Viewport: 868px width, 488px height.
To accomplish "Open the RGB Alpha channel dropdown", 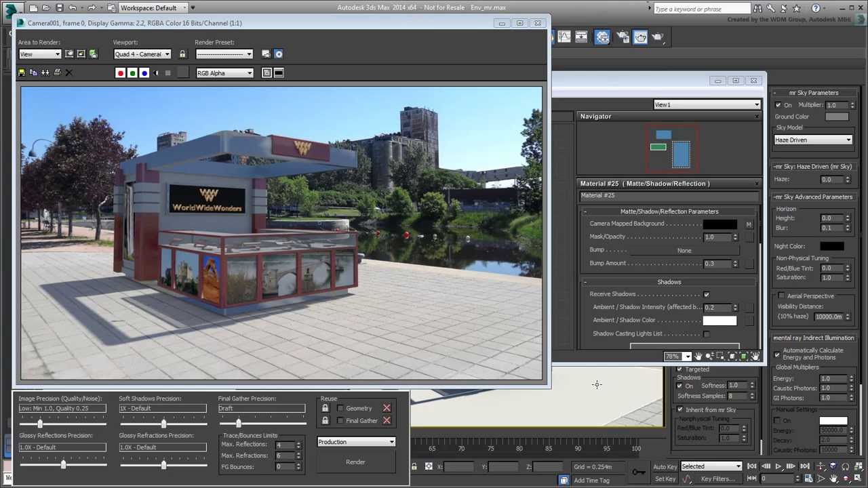I will coord(224,73).
